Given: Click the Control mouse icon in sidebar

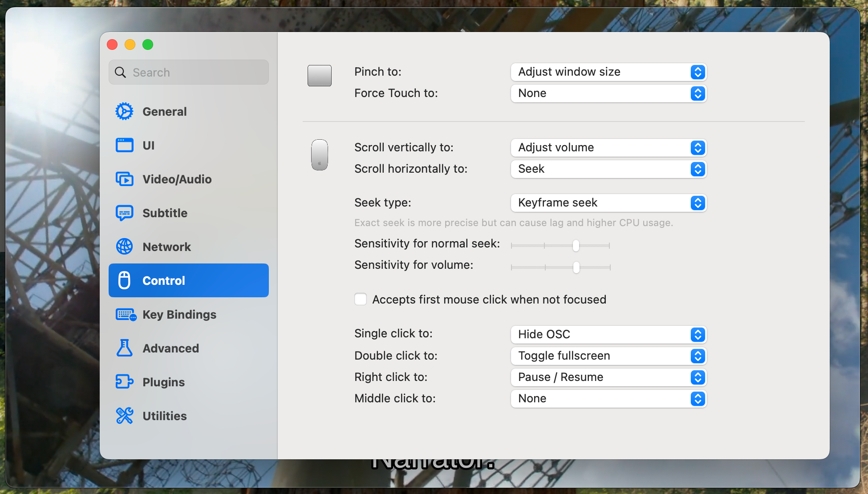Looking at the screenshot, I should point(125,280).
